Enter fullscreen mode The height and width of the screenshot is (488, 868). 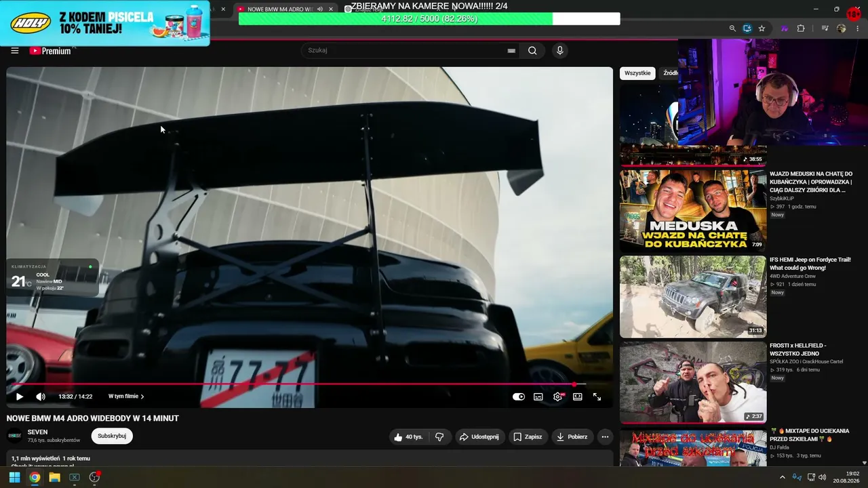pyautogui.click(x=597, y=396)
